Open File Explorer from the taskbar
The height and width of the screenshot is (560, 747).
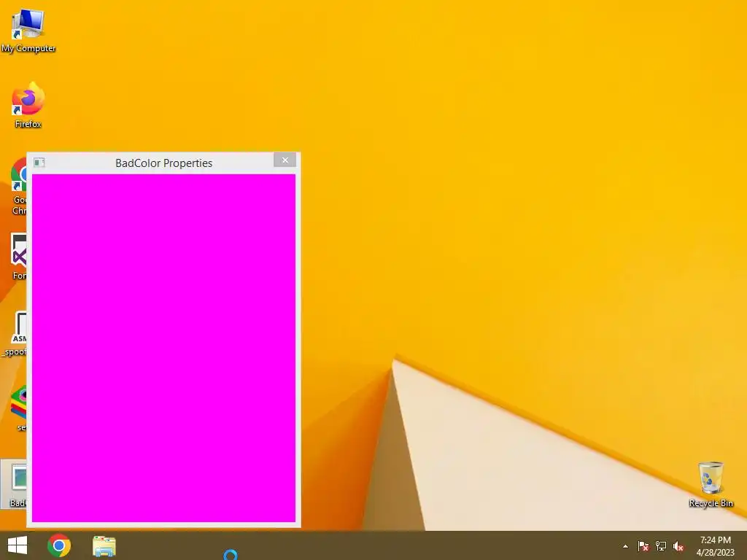[104, 546]
